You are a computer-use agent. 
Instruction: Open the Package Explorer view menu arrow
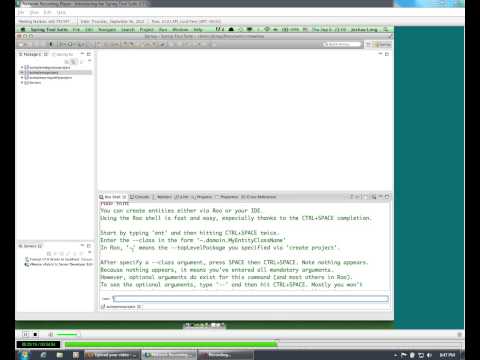click(89, 61)
